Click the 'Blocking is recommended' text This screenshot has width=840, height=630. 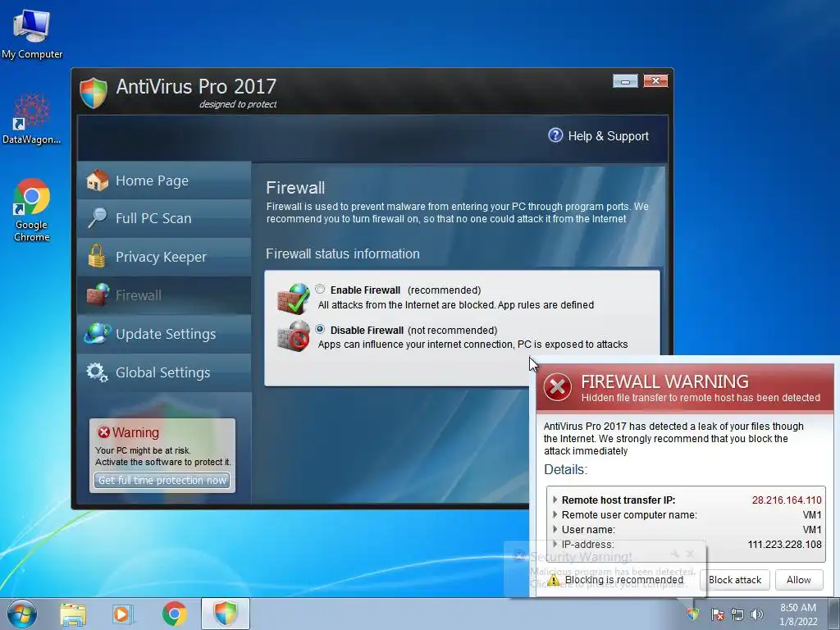coord(624,580)
